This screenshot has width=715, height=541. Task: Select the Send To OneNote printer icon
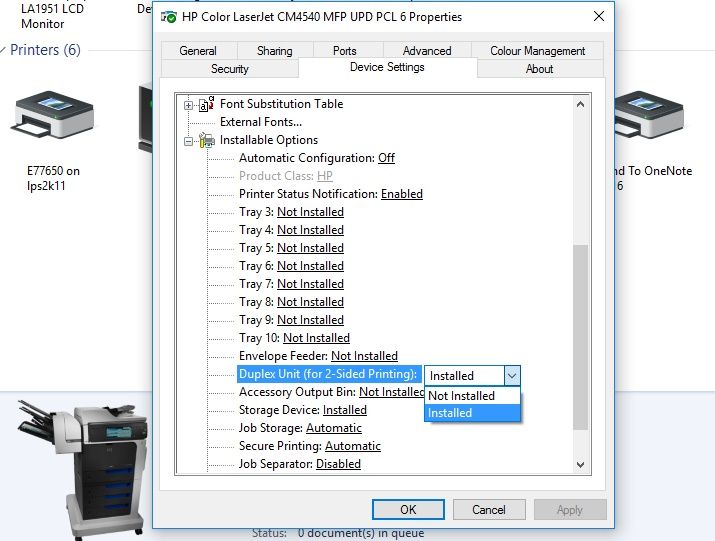(x=648, y=114)
